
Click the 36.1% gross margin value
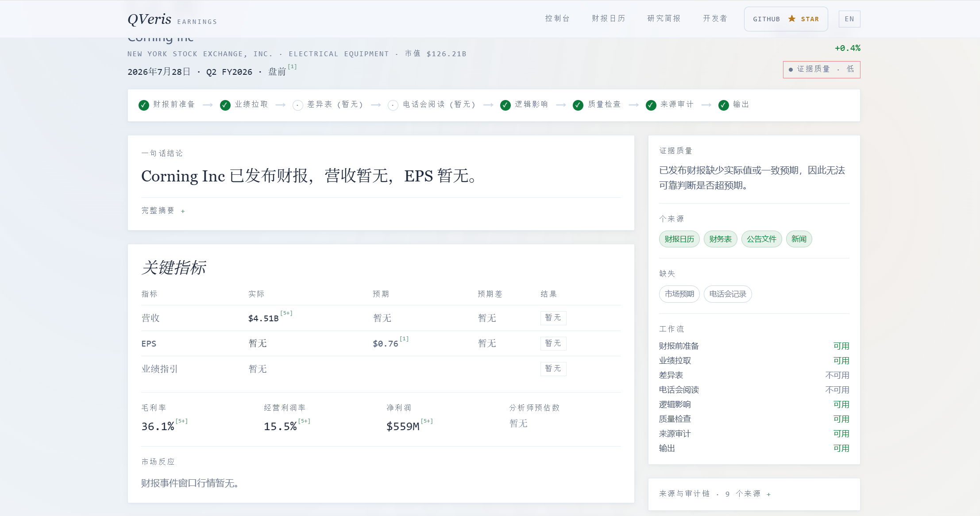tap(158, 427)
